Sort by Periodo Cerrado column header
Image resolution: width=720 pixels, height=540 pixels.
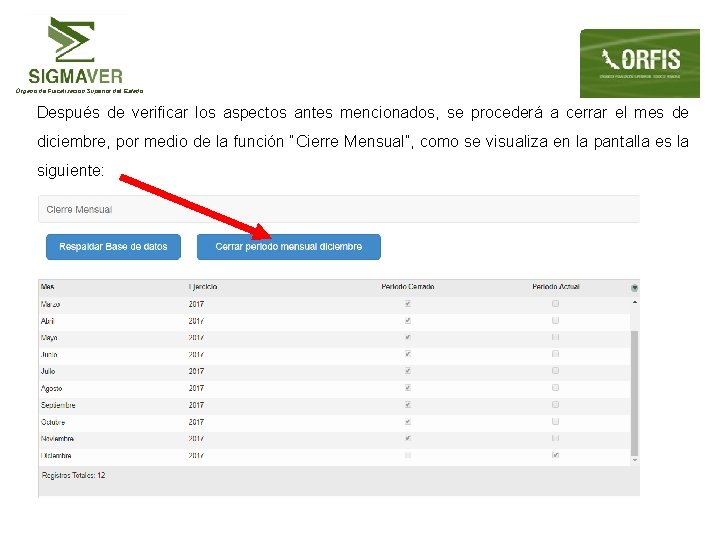(408, 287)
